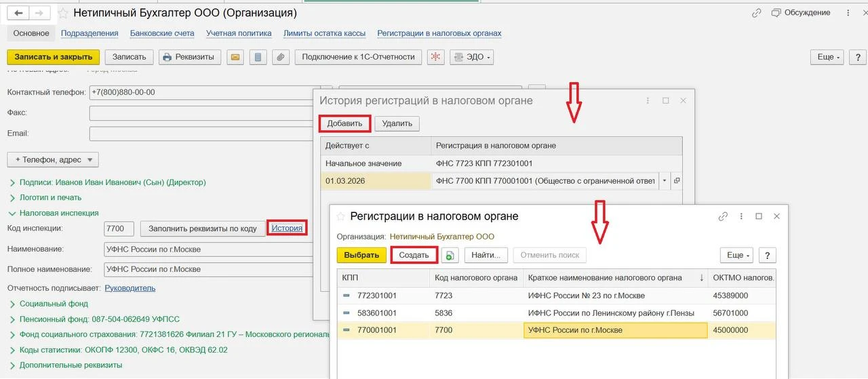Open help with the question mark button
This screenshot has height=379, width=868.
767,255
